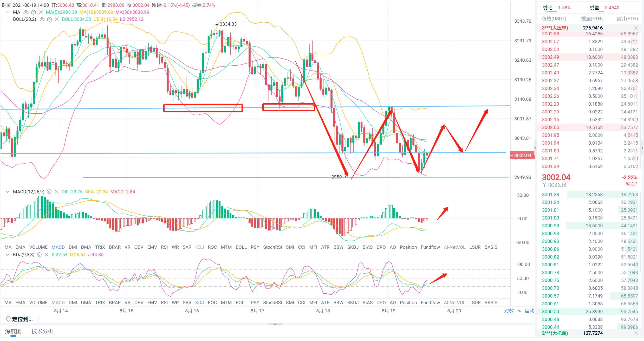Collapse the KDJ panel chevron
644x341 pixels.
click(8, 255)
